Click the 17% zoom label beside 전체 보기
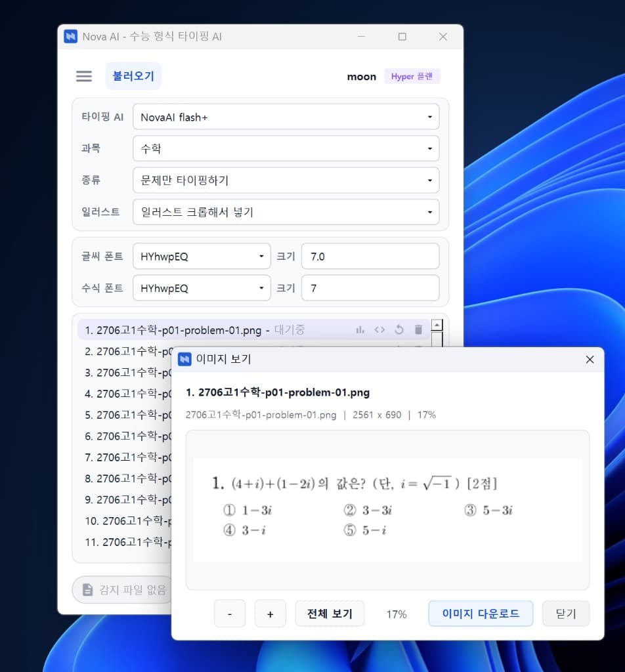 coord(396,614)
